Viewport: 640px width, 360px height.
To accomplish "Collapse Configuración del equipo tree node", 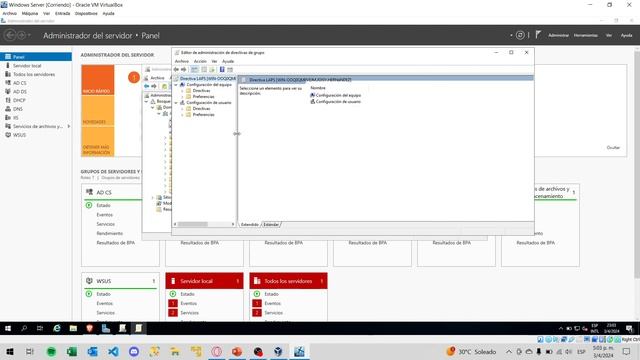I will tap(176, 84).
